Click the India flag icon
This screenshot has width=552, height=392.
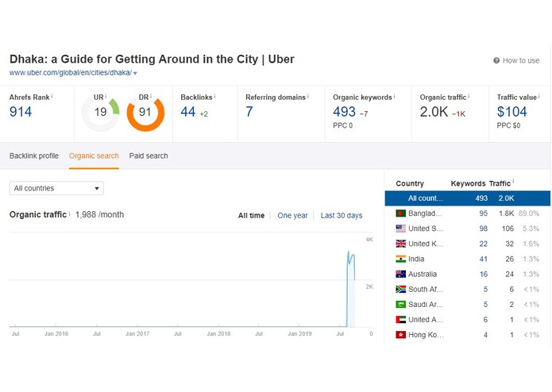coord(400,259)
